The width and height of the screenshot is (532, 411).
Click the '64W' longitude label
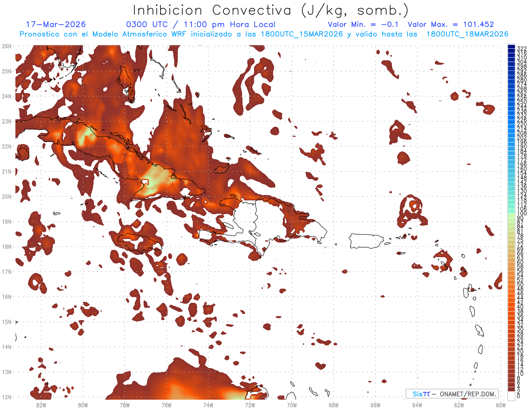[417, 405]
